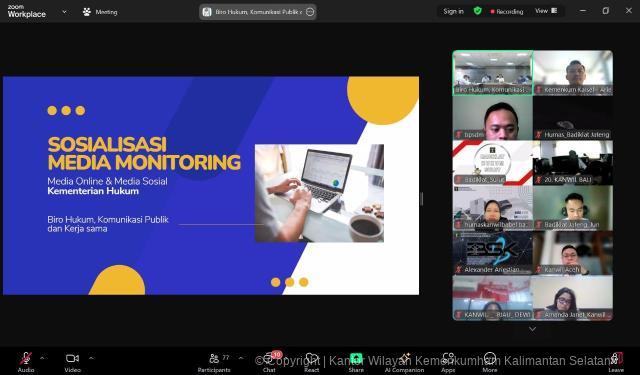Toggle the Video camera button
Image resolution: width=640 pixels, height=375 pixels.
coord(72,358)
